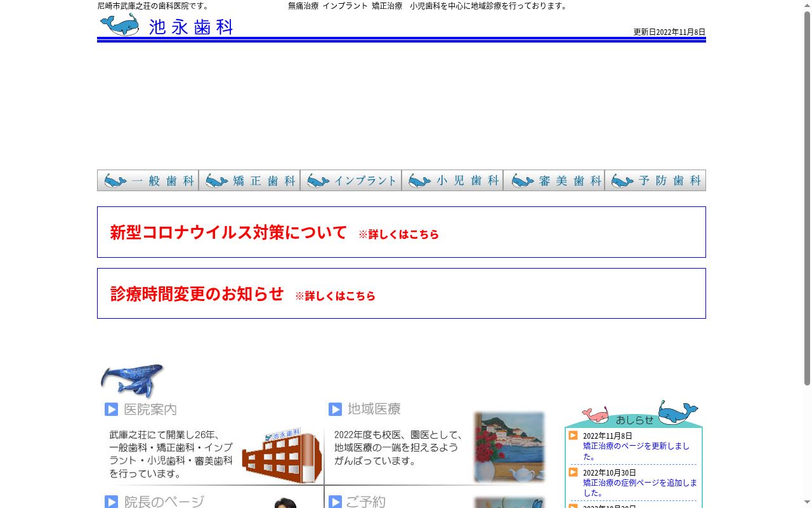Click the clinic building illustration
812x508 pixels.
[282, 455]
